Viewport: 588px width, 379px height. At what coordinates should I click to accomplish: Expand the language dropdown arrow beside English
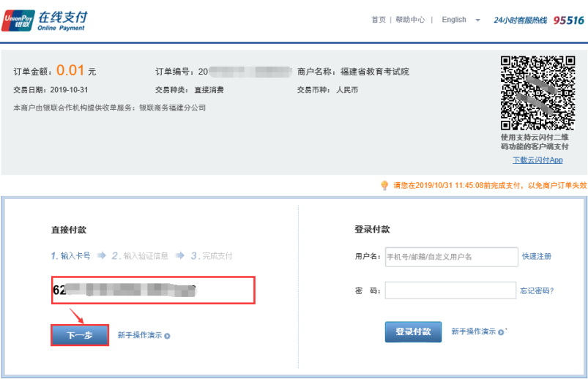point(478,20)
